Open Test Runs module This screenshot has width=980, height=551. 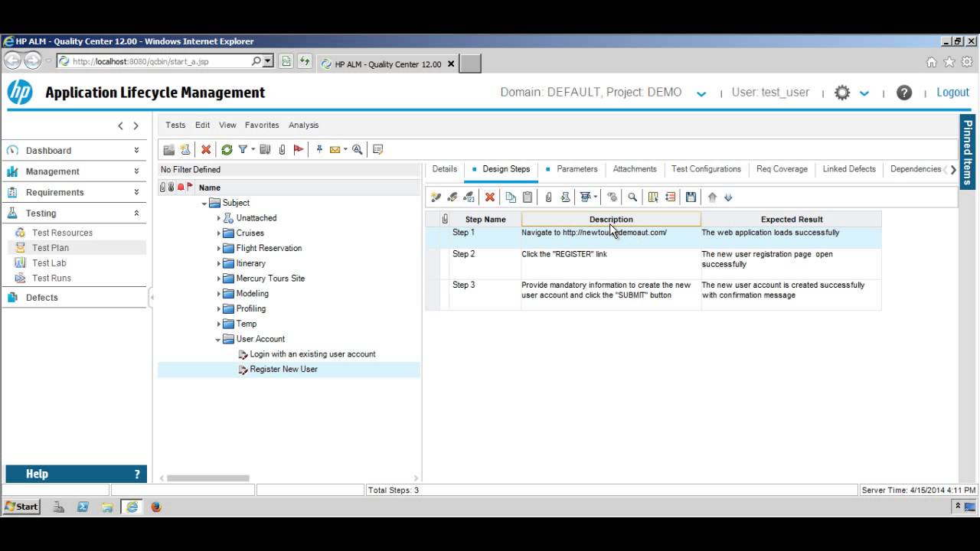pos(51,279)
